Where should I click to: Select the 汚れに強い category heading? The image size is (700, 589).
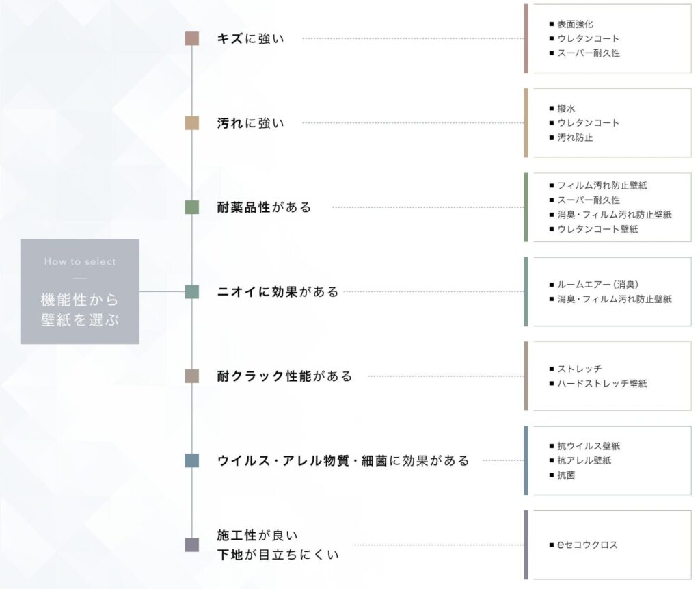click(250, 123)
